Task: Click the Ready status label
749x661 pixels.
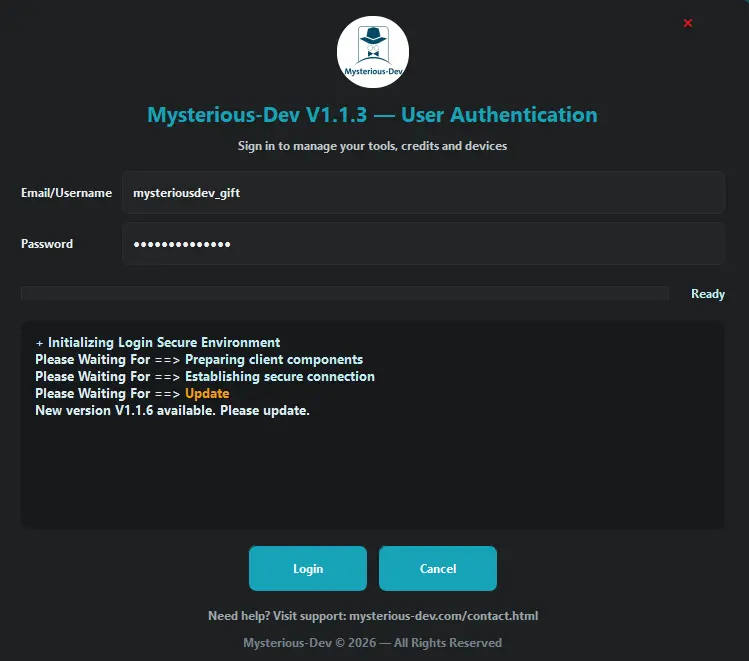Action: pyautogui.click(x=707, y=294)
